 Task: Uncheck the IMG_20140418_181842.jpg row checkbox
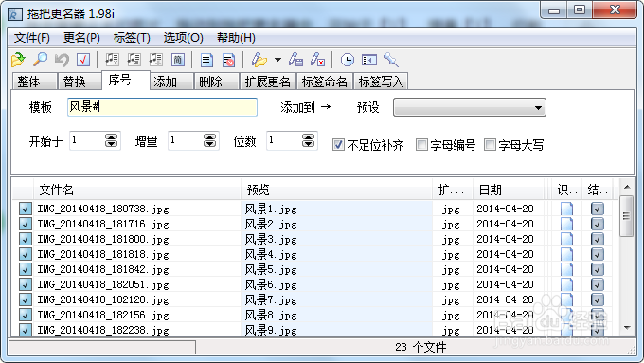25,270
